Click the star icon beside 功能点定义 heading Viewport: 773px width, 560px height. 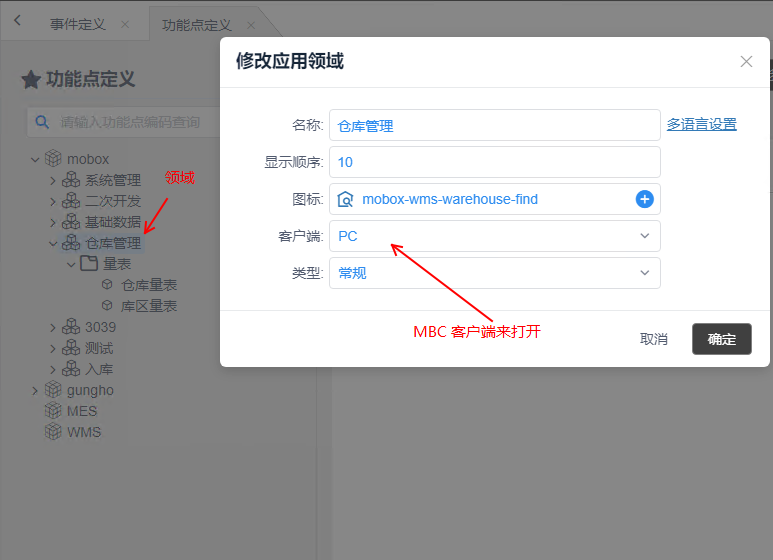point(31,80)
